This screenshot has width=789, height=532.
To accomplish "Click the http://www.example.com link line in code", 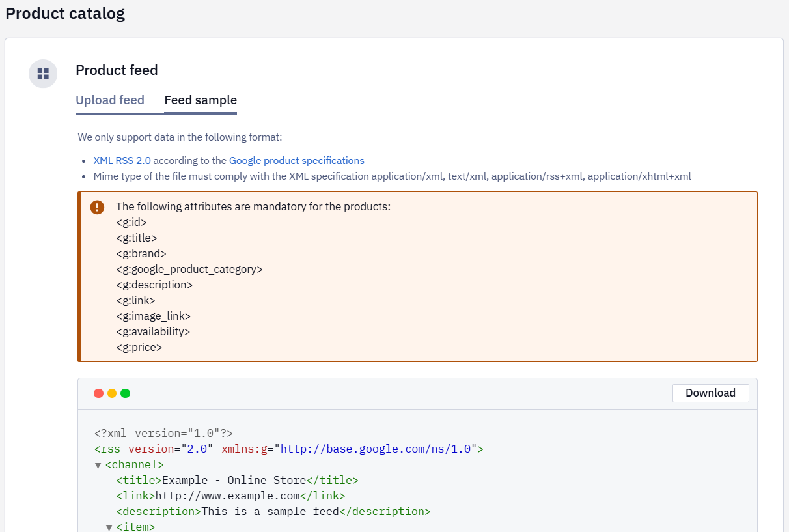I will tap(231, 496).
